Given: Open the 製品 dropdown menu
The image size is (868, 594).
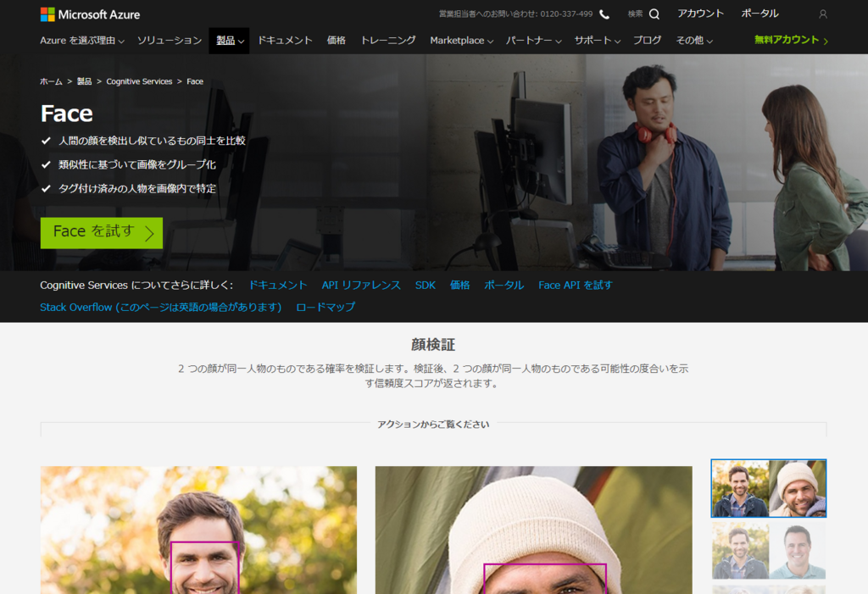Looking at the screenshot, I should coord(229,41).
